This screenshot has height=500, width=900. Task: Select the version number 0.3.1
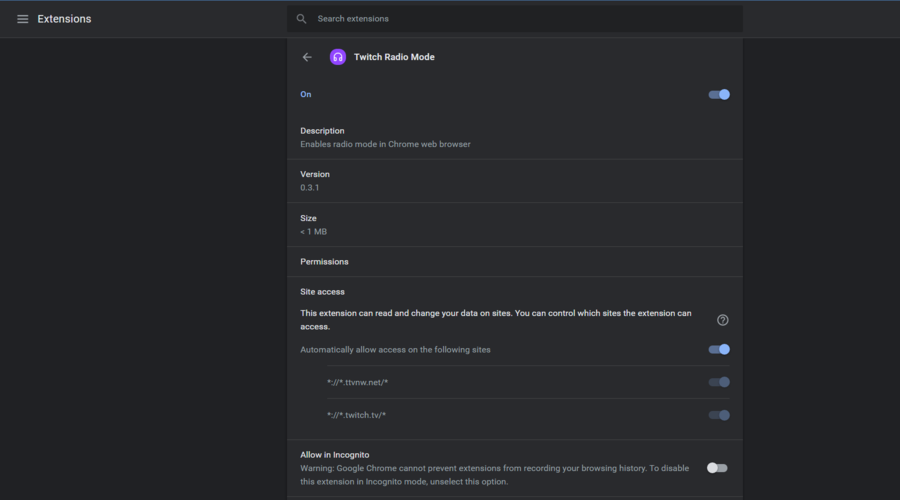(x=309, y=188)
